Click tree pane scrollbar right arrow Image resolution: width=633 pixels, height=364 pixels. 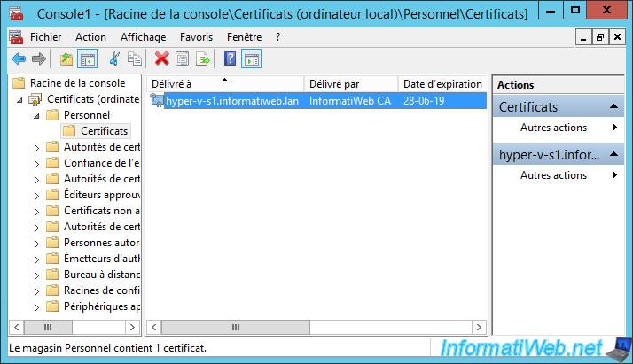[132, 327]
